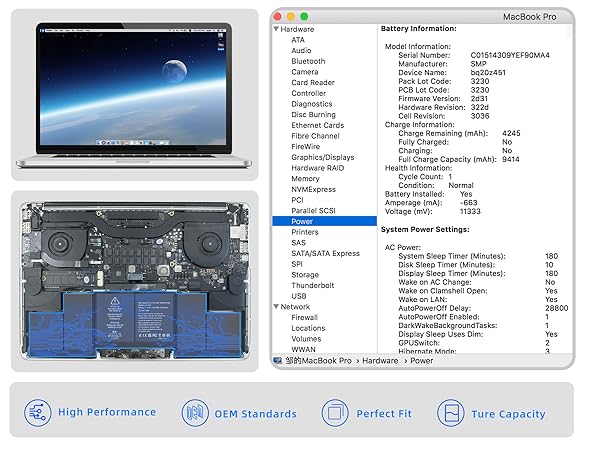The width and height of the screenshot is (600, 450).
Task: Click the red close window button
Action: coord(278,16)
